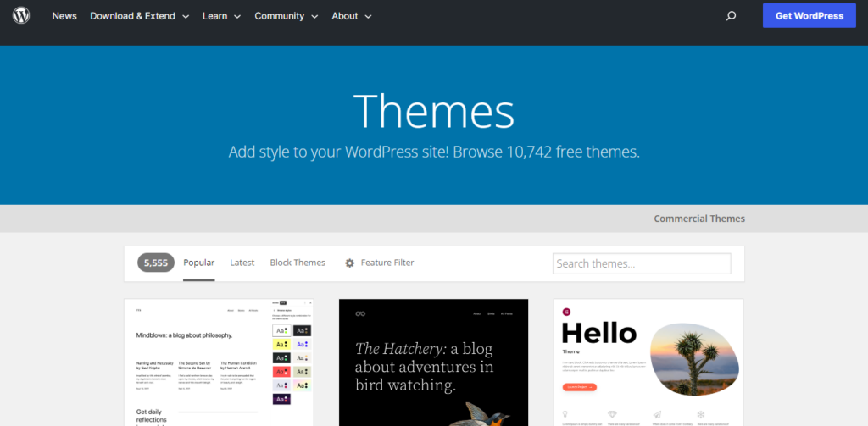This screenshot has height=426, width=868.
Task: Expand the Learn dropdown menu
Action: [221, 16]
